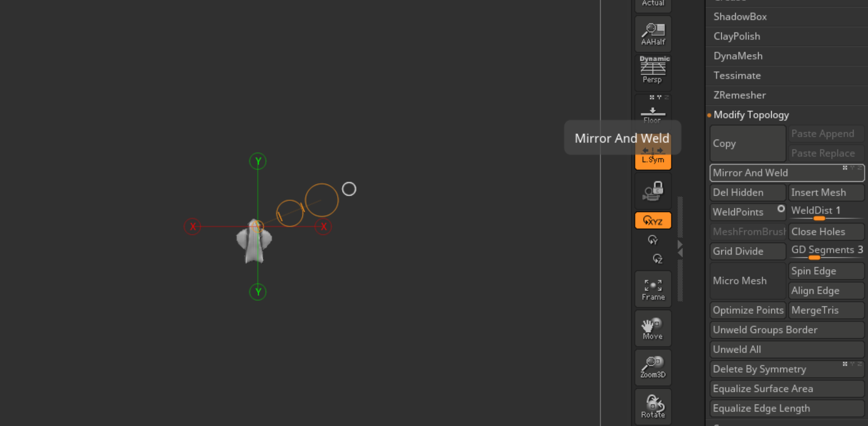Click Grid Divide button
The image size is (868, 426).
point(747,251)
